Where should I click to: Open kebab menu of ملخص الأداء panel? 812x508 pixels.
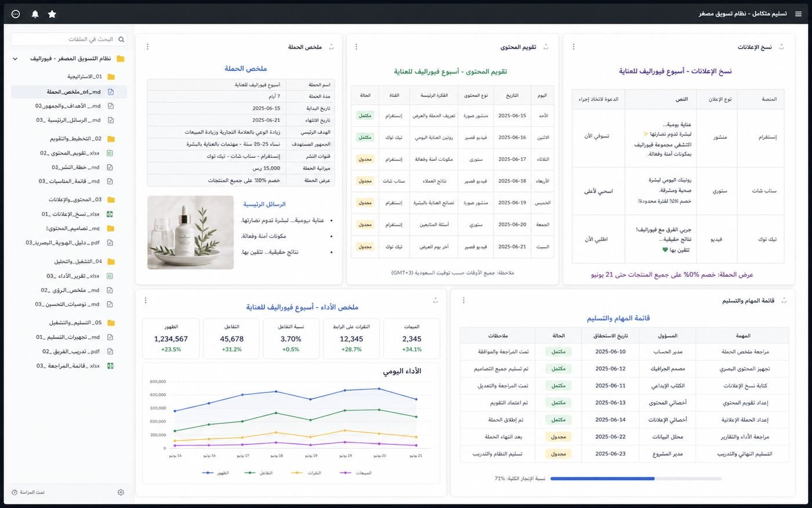pyautogui.click(x=146, y=300)
